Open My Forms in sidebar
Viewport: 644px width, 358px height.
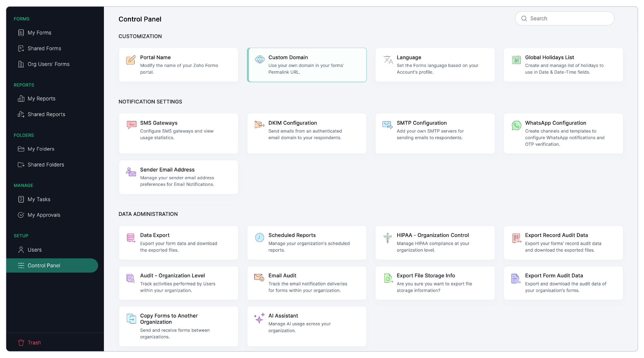40,33
